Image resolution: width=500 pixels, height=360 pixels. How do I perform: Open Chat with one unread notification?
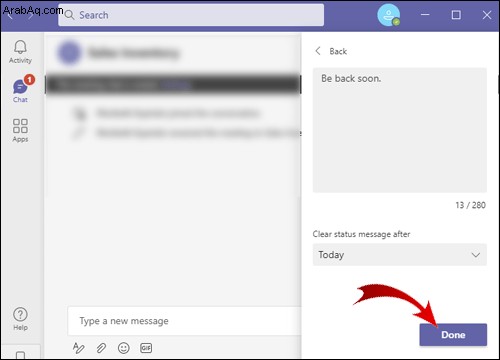[20, 89]
